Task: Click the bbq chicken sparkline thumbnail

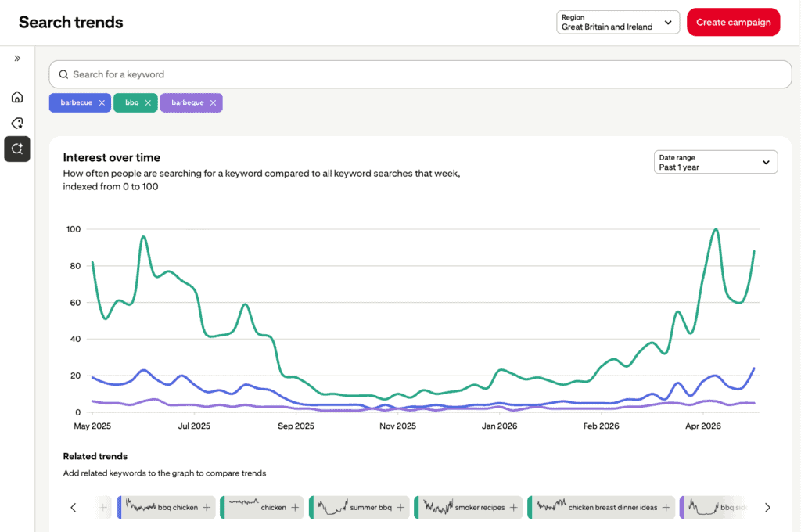Action: point(141,505)
